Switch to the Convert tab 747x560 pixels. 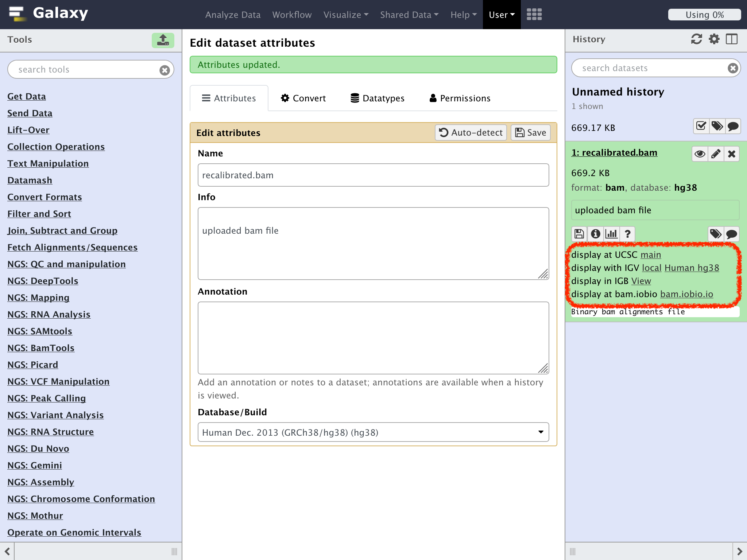(x=303, y=98)
